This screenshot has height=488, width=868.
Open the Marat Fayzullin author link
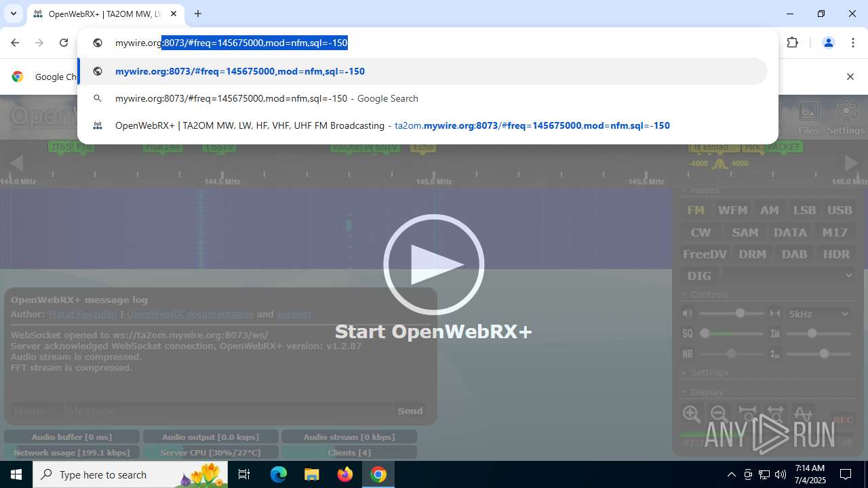point(83,314)
